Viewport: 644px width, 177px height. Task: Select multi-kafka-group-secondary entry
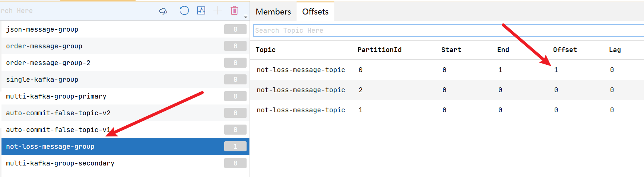click(x=125, y=163)
